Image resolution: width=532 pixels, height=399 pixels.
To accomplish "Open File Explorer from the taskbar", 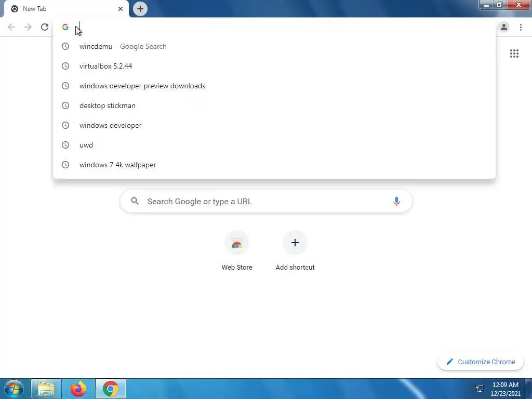I will (x=46, y=389).
